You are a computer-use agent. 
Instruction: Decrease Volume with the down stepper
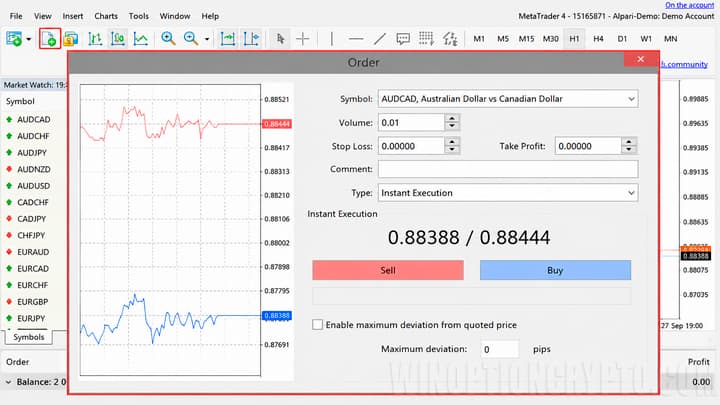pyautogui.click(x=452, y=126)
